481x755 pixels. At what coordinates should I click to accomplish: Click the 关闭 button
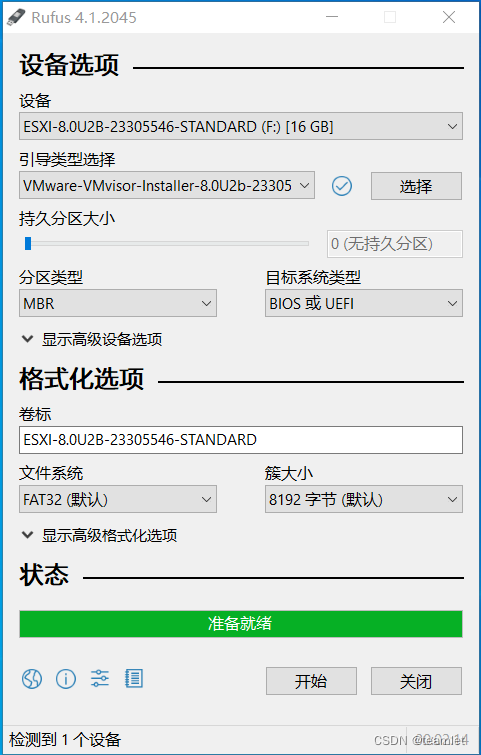(416, 681)
